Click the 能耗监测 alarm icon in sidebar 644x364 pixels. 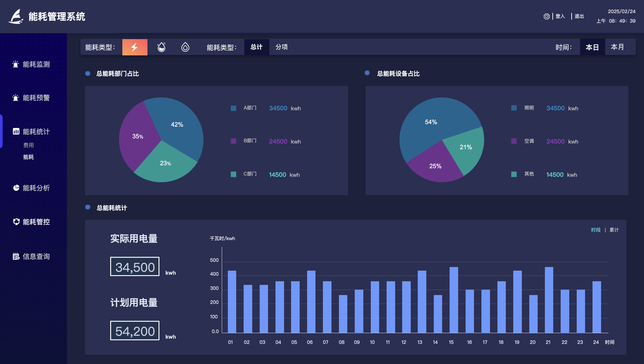pos(16,64)
